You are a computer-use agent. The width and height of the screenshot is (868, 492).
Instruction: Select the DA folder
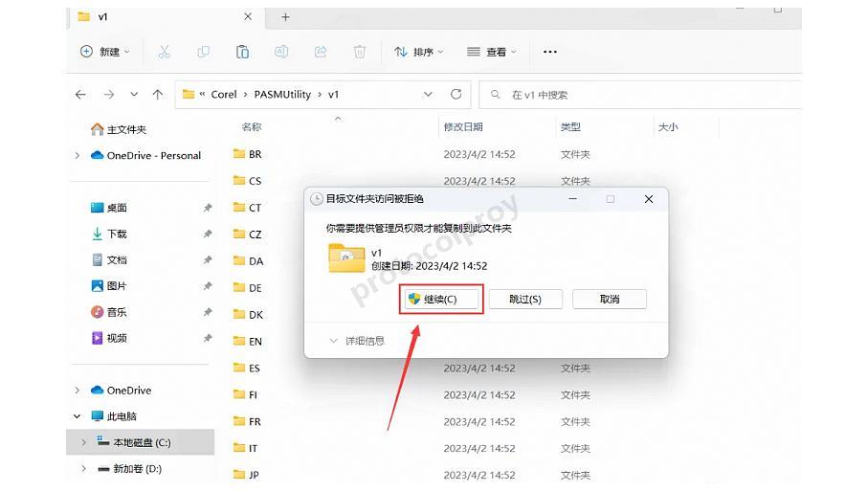(248, 261)
